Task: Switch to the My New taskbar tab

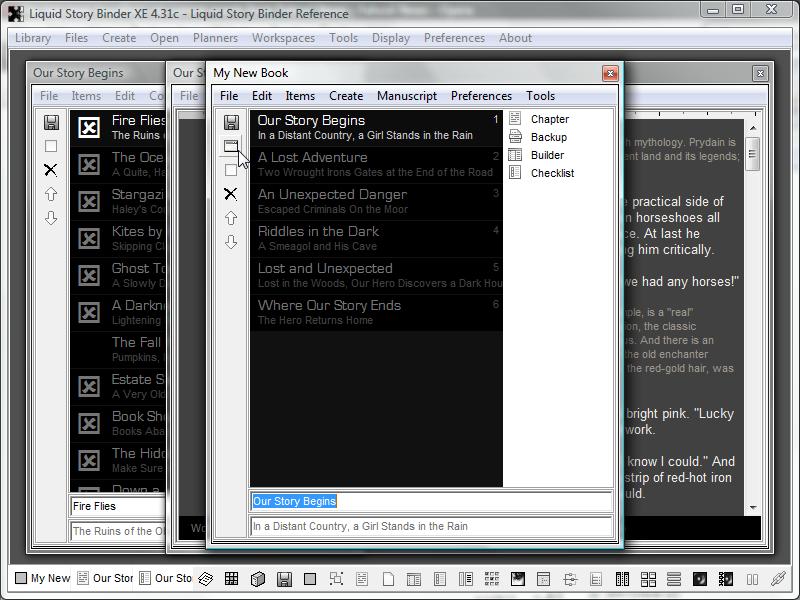Action: click(x=43, y=578)
